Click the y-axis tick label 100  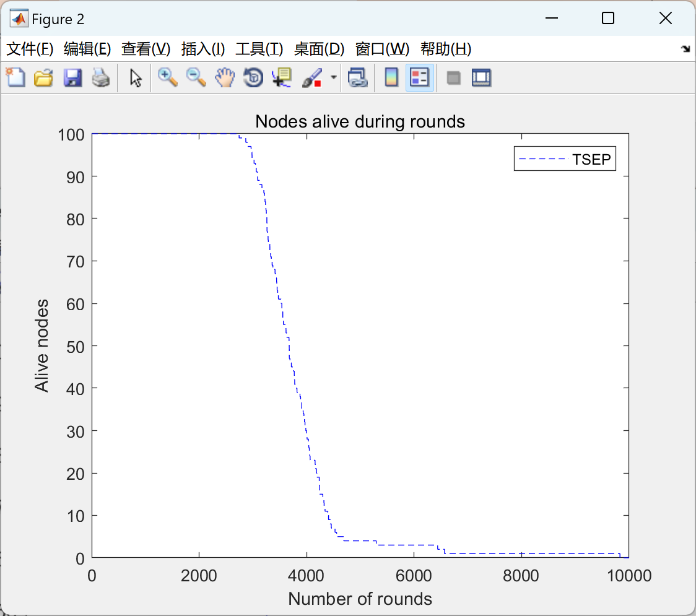[x=71, y=134]
